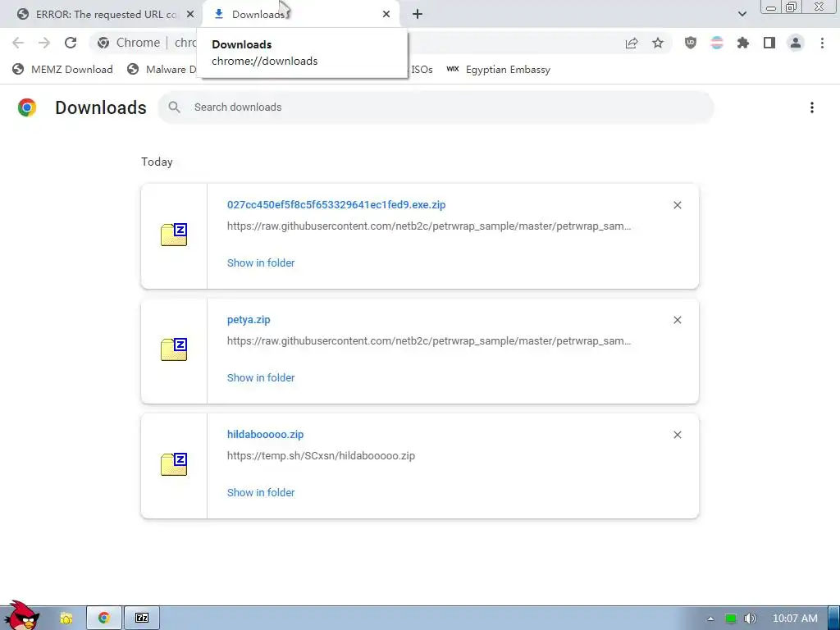Open the Malware bookmark
840x630 pixels.
(162, 69)
